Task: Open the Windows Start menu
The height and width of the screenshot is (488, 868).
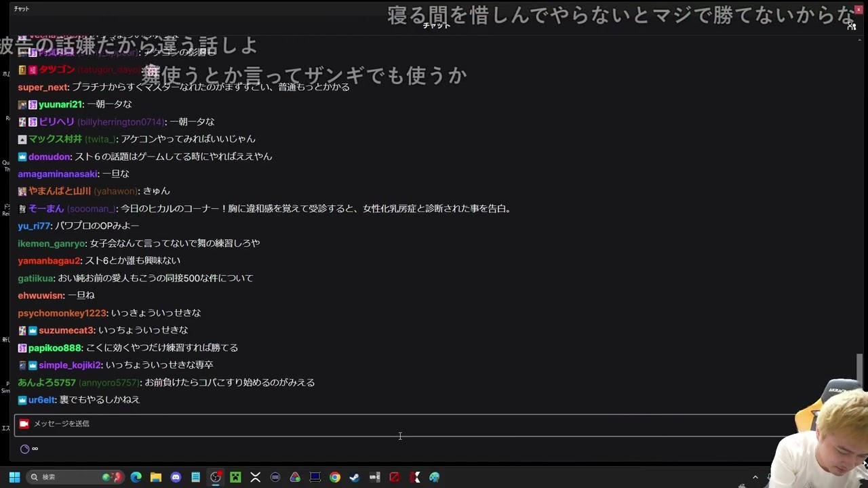Action: point(14,477)
